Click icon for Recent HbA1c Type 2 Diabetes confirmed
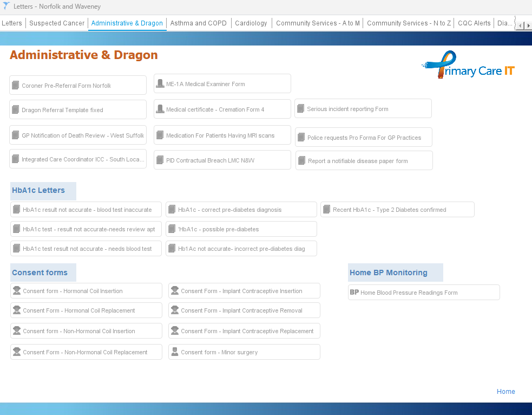This screenshot has width=532, height=415. 326,209
